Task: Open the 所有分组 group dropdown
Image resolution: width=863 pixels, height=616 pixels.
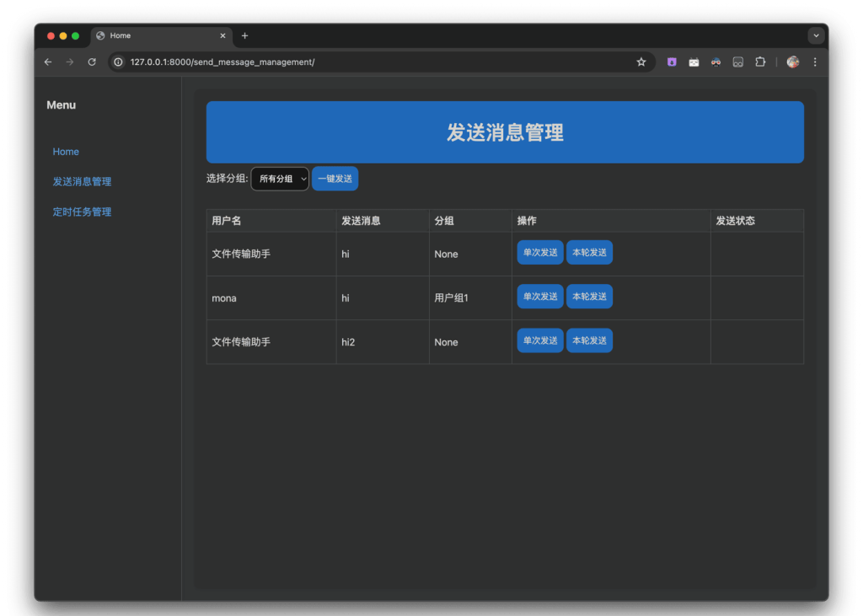Action: coord(279,179)
